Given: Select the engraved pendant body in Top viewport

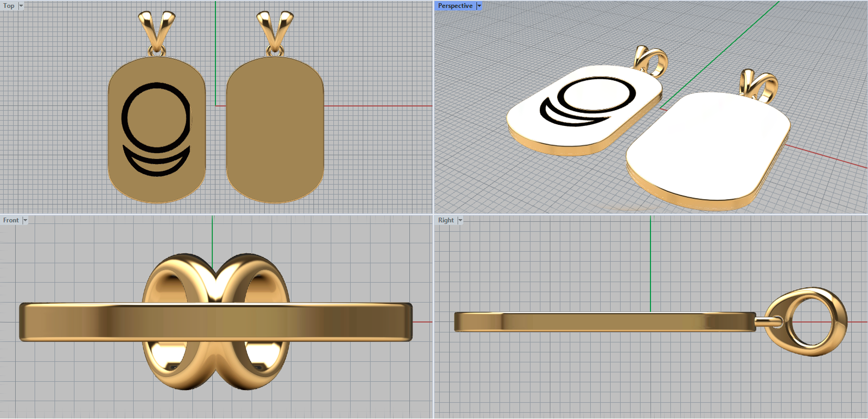Looking at the screenshot, I should [157, 130].
